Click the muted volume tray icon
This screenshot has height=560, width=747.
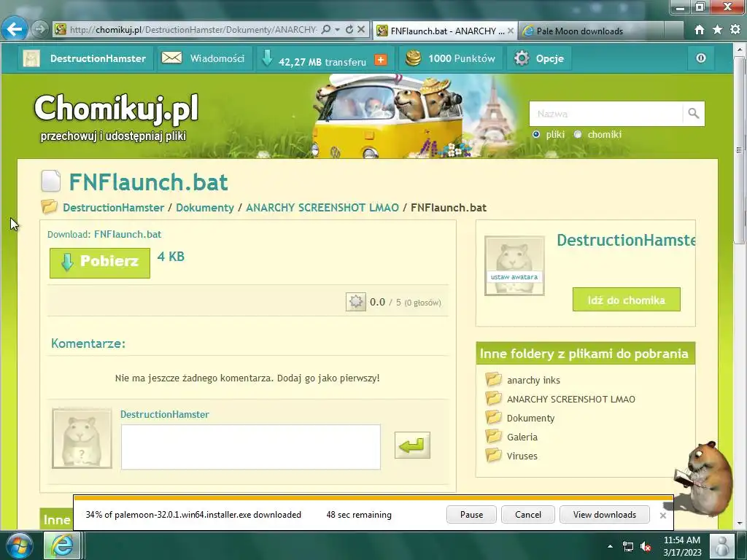point(646,546)
